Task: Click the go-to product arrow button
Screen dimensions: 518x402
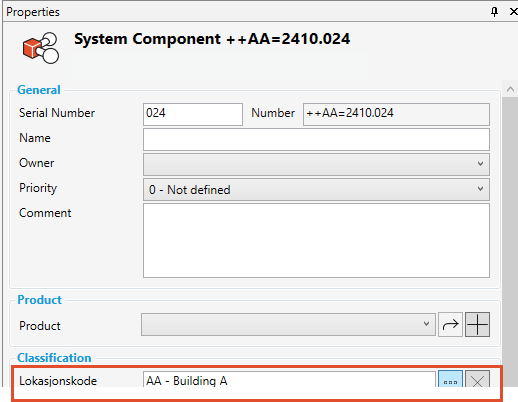Action: (x=450, y=324)
